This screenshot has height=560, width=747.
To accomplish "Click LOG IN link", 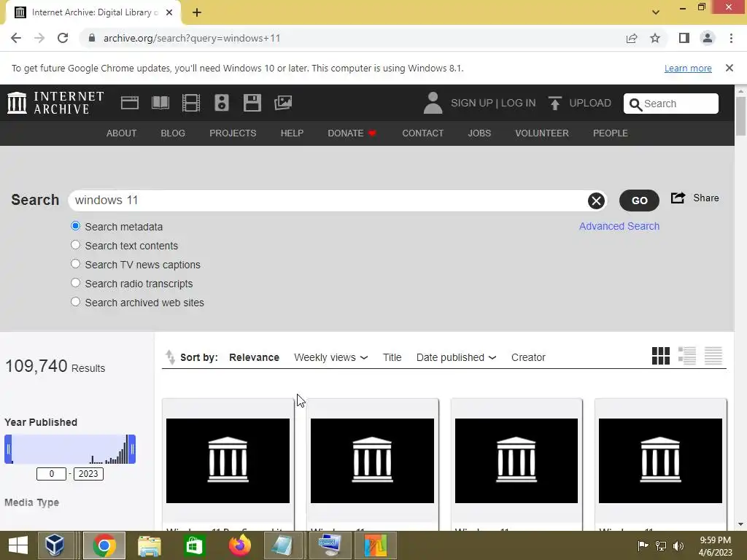I will pos(519,103).
